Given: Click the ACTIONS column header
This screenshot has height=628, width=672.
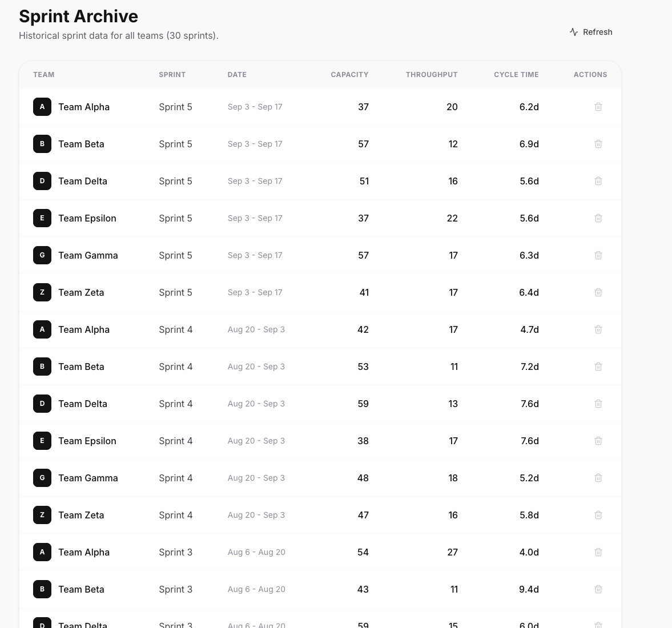Looking at the screenshot, I should click(x=590, y=75).
